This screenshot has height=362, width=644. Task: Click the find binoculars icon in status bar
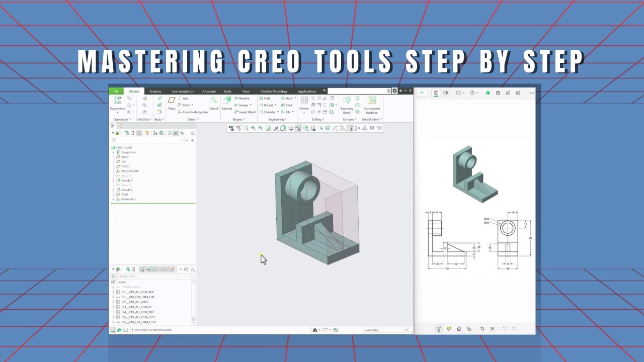(315, 330)
